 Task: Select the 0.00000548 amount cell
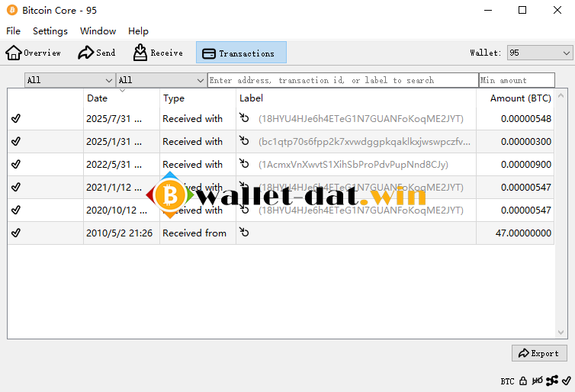coord(516,119)
